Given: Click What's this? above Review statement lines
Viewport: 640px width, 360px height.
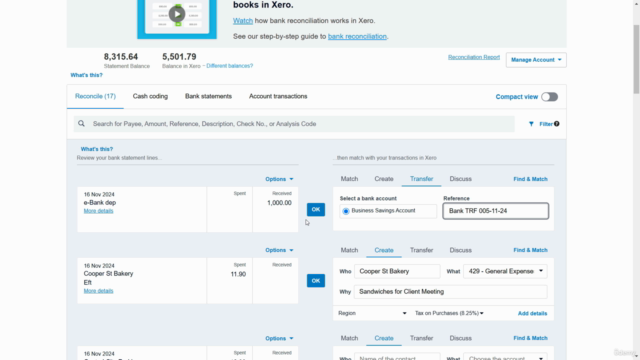Looking at the screenshot, I should (x=97, y=149).
